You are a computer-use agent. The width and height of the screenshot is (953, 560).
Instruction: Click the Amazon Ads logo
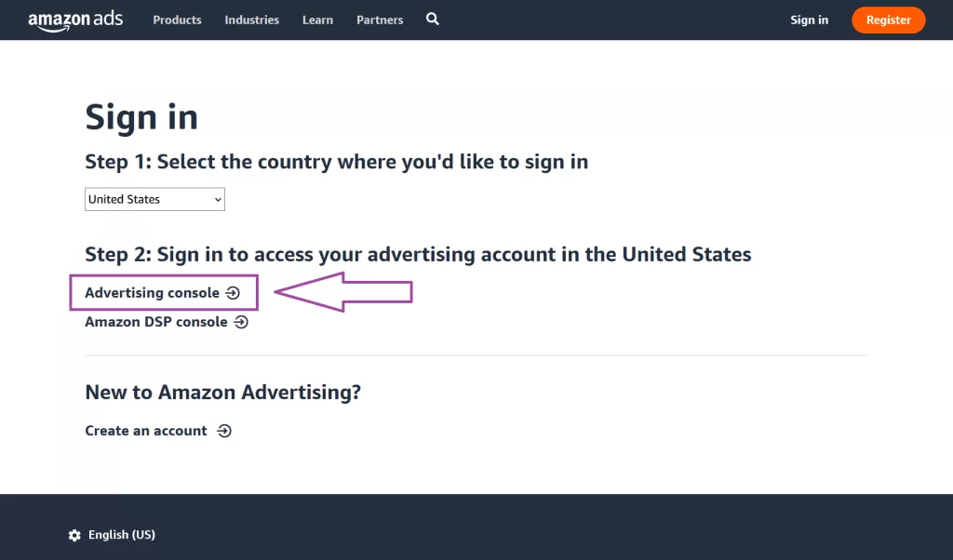coord(75,20)
